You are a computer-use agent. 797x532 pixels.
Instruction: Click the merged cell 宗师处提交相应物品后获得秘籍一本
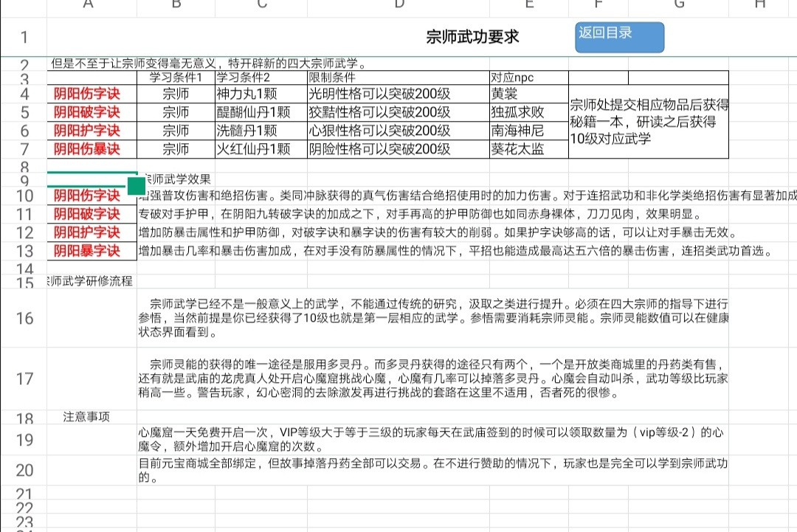click(649, 122)
